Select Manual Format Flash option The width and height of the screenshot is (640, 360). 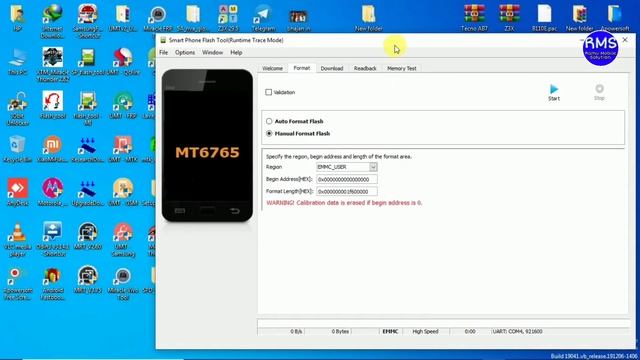click(x=269, y=133)
